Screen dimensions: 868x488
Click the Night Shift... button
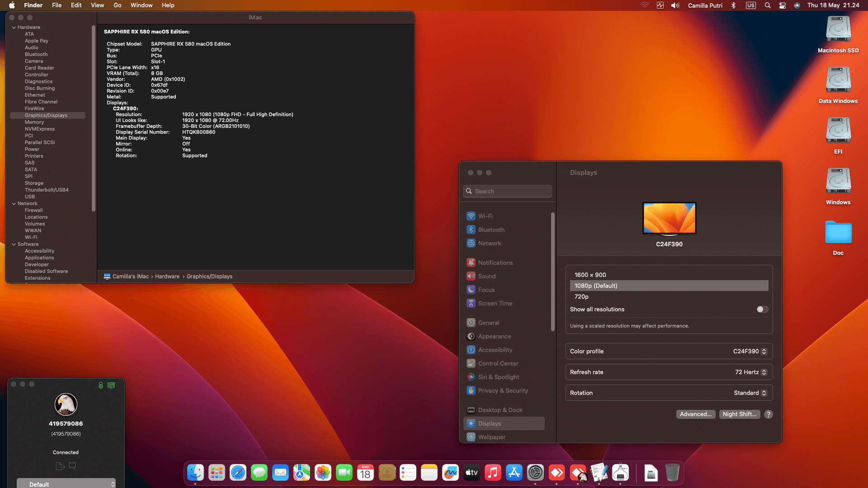click(x=740, y=414)
